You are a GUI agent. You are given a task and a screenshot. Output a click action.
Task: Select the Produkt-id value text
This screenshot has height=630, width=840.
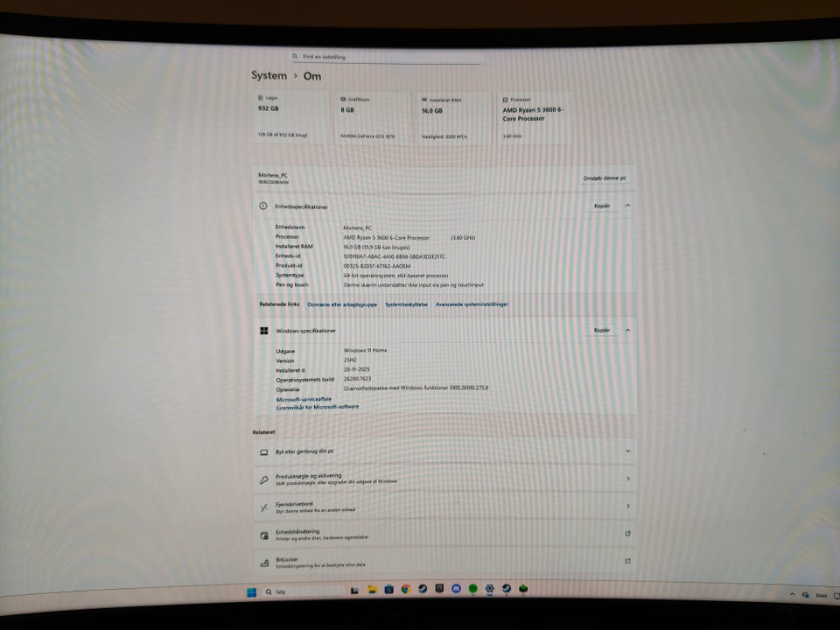pyautogui.click(x=377, y=266)
